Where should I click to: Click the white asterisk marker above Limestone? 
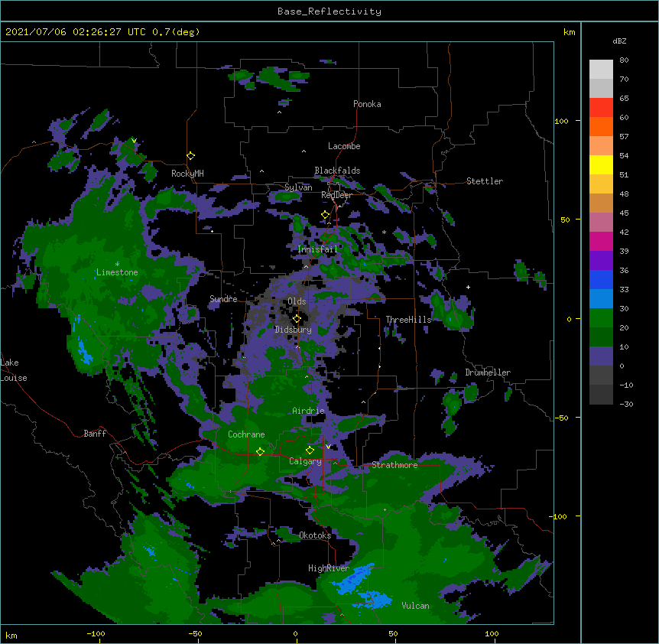tap(117, 264)
